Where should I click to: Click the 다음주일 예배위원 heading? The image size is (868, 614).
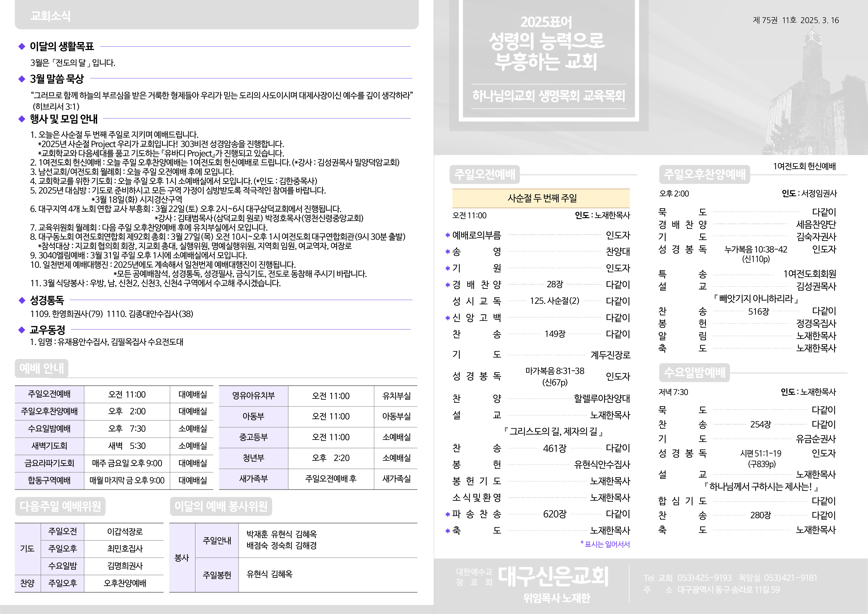(60, 506)
